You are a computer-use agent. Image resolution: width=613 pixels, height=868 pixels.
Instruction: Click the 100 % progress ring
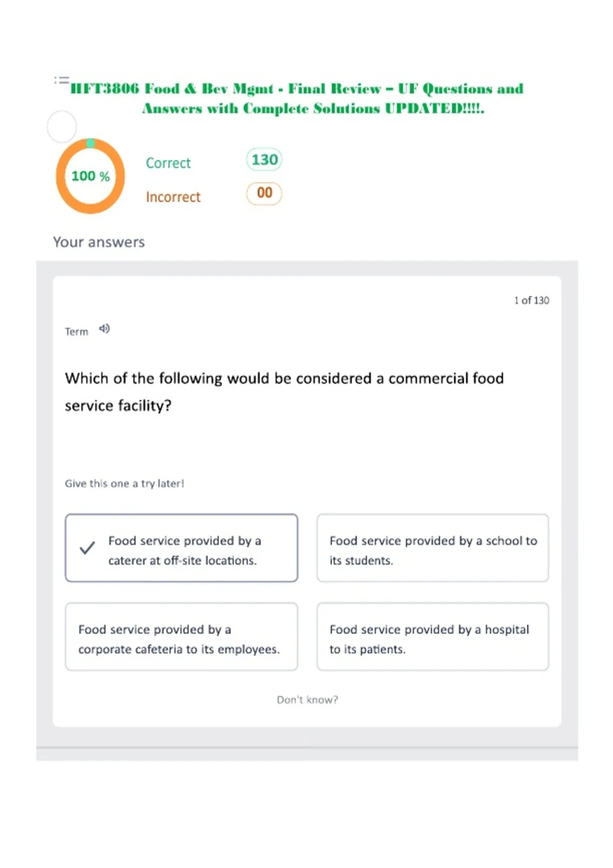click(x=90, y=176)
